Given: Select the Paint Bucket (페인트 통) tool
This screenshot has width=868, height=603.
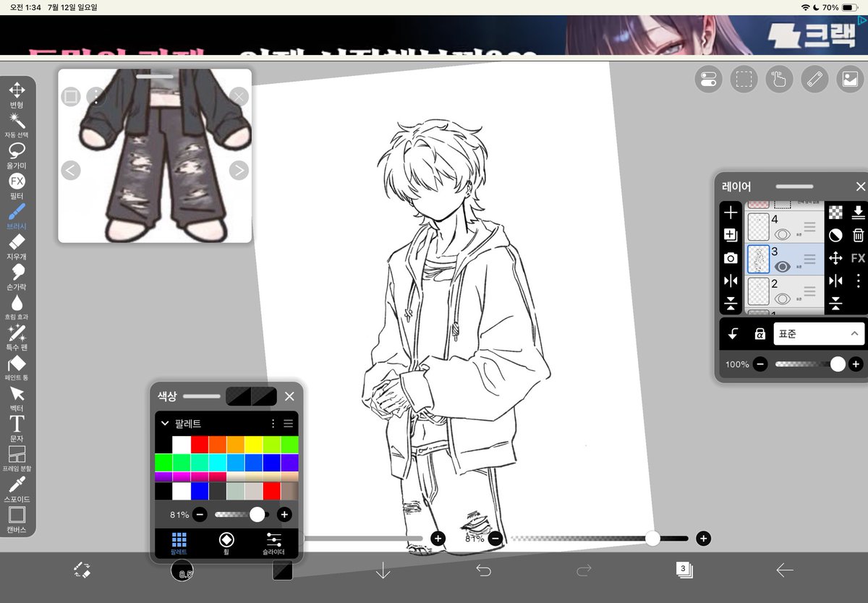Looking at the screenshot, I should (17, 367).
